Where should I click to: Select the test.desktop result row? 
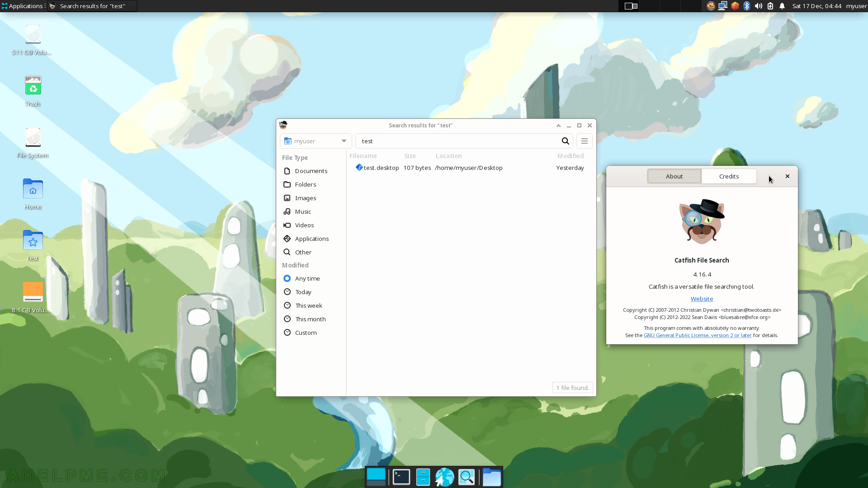point(470,168)
